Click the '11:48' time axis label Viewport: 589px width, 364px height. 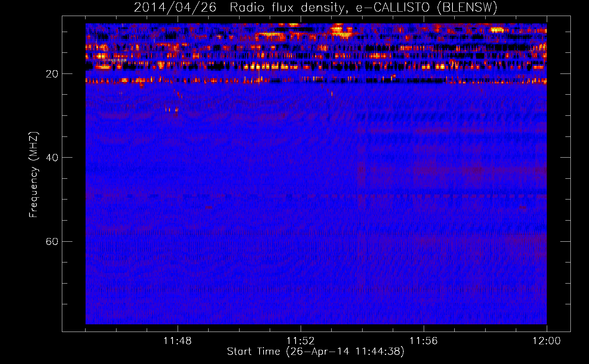point(178,341)
